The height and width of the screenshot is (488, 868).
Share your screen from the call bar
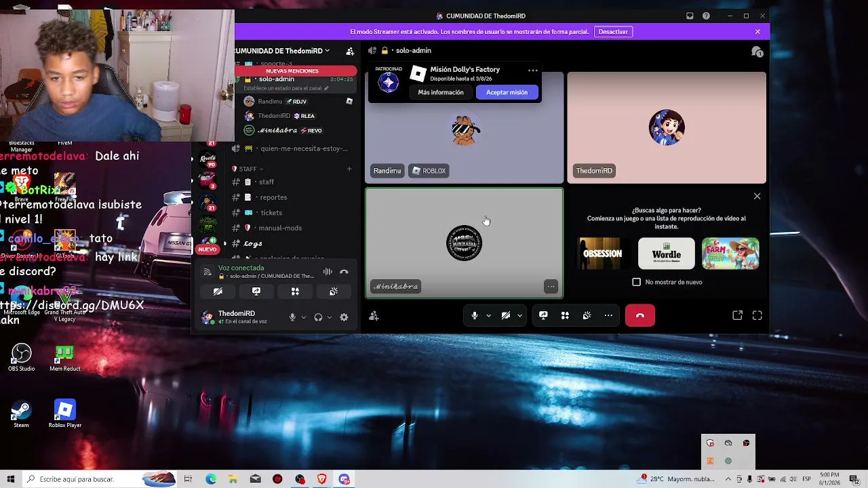coord(543,315)
